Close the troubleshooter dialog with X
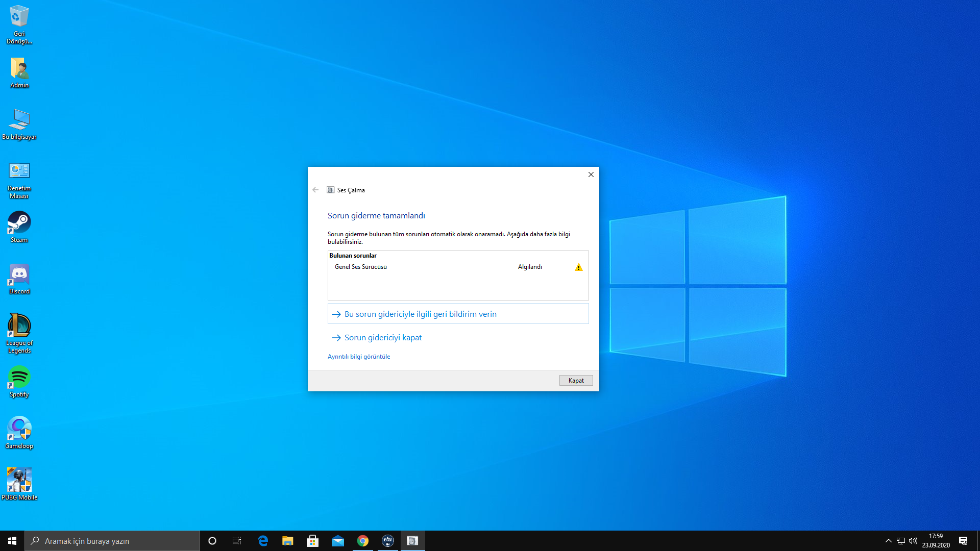This screenshot has height=551, width=980. 591,174
